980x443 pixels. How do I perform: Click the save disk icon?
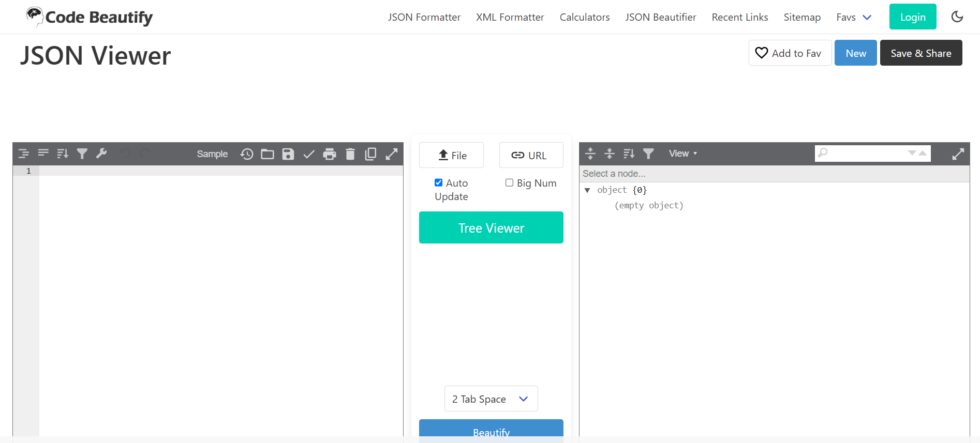pos(288,154)
